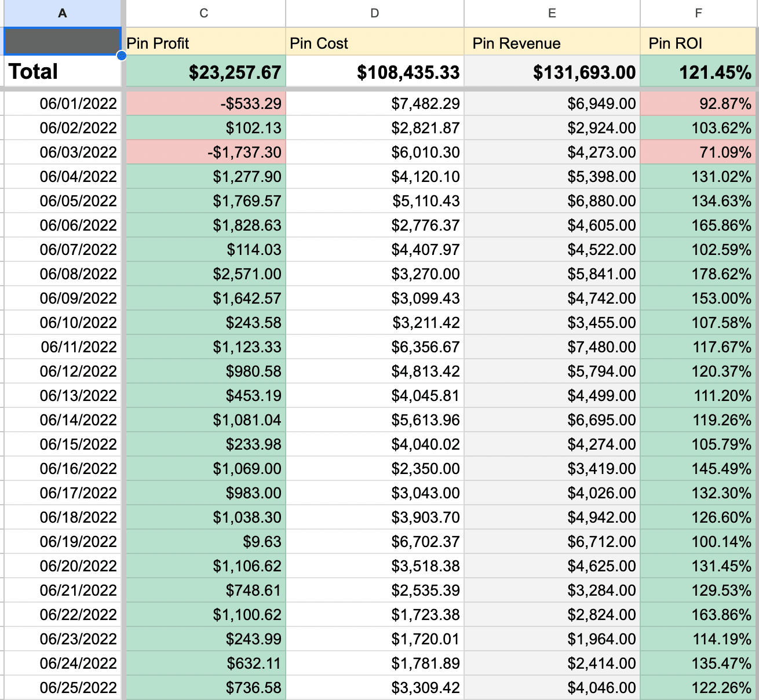Select the 71.09% ROI cell
759x700 pixels.
(x=699, y=152)
